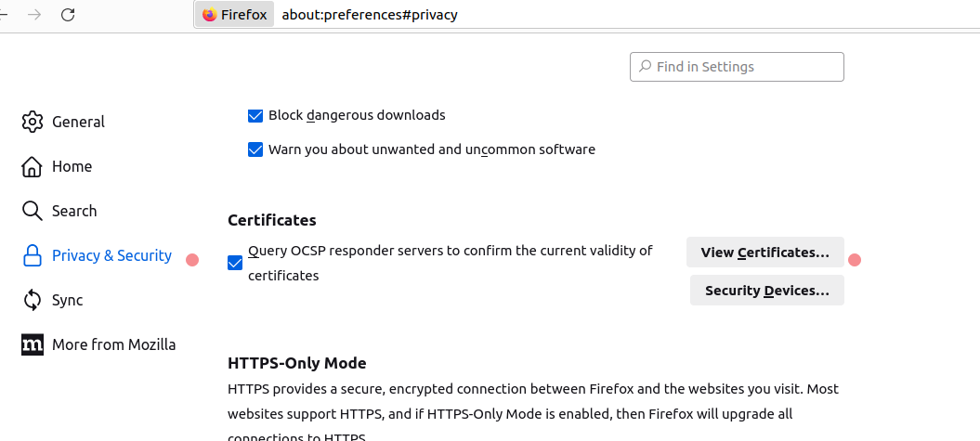Click the General gear icon
Image resolution: width=980 pixels, height=441 pixels.
(x=33, y=122)
